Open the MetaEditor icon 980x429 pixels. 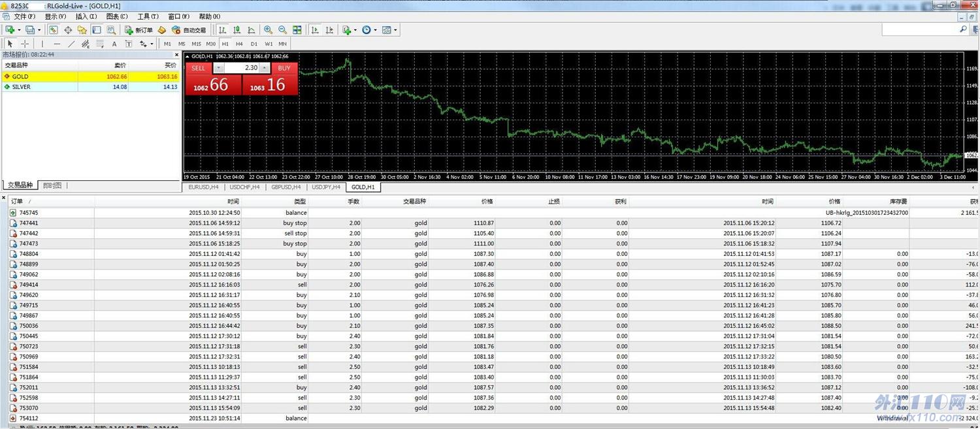point(162,30)
